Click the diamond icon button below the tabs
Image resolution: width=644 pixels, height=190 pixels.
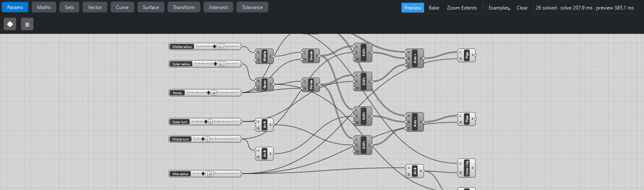[x=10, y=24]
